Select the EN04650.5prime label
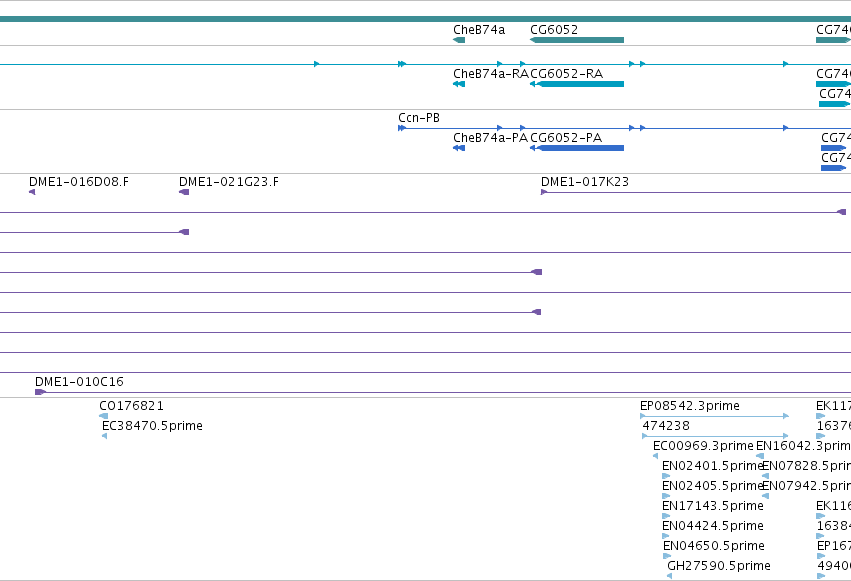The width and height of the screenshot is (851, 581). (714, 546)
